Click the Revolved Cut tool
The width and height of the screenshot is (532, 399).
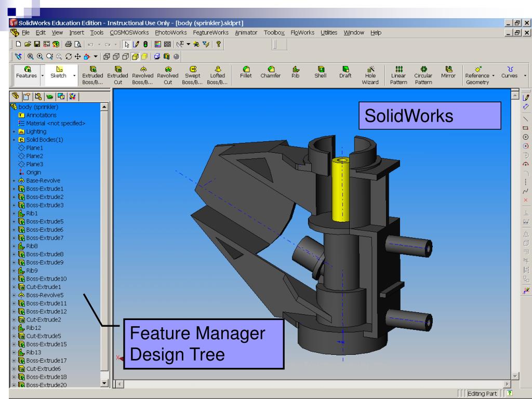[168, 75]
